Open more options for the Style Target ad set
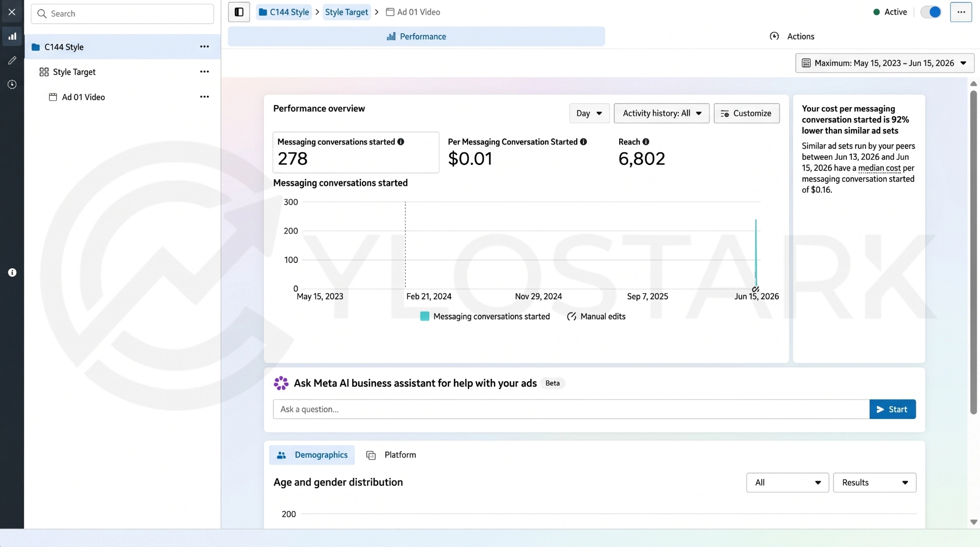Image resolution: width=980 pixels, height=547 pixels. (x=204, y=72)
